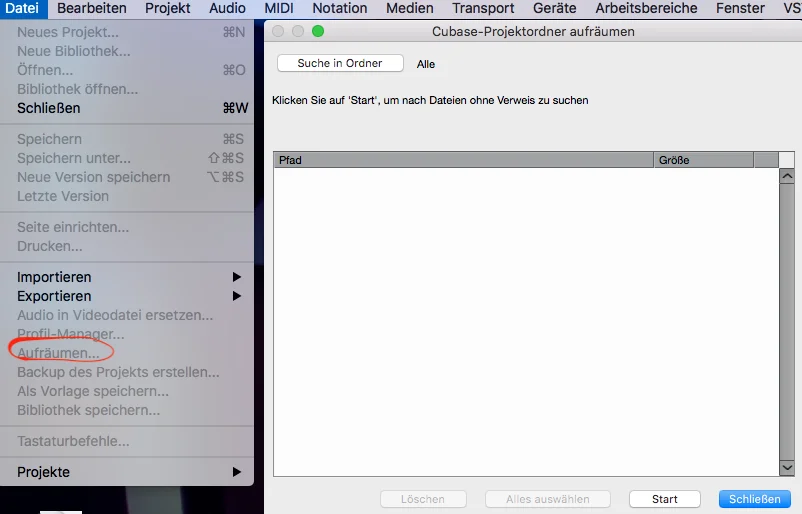Click the scrollbar up arrow
Image resolution: width=802 pixels, height=514 pixels.
click(787, 176)
